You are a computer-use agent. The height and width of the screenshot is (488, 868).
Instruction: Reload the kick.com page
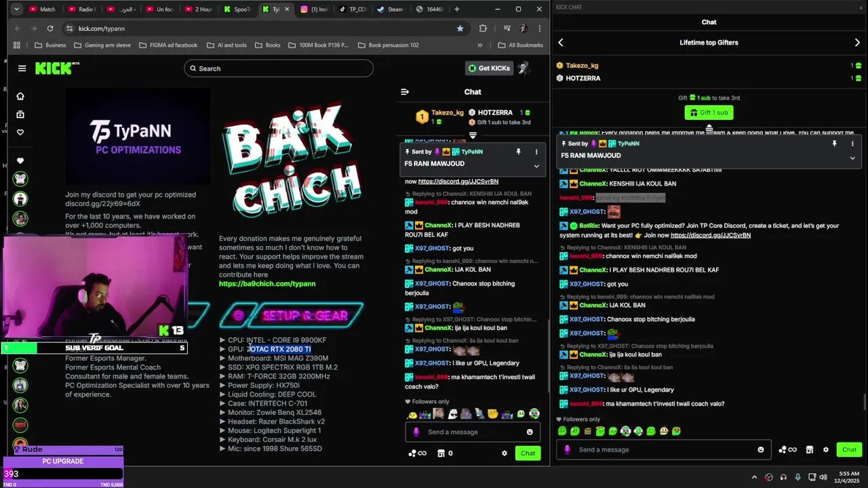click(50, 28)
